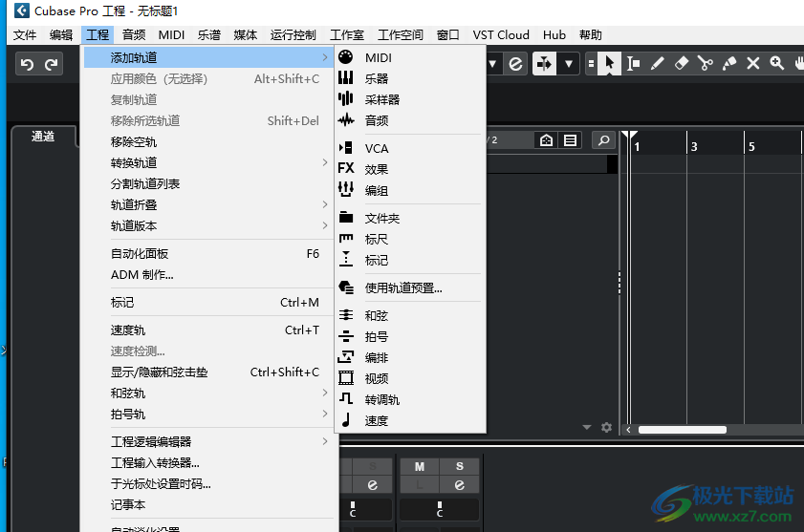Choose 移除空轨 from the menu
804x532 pixels.
tap(208, 141)
